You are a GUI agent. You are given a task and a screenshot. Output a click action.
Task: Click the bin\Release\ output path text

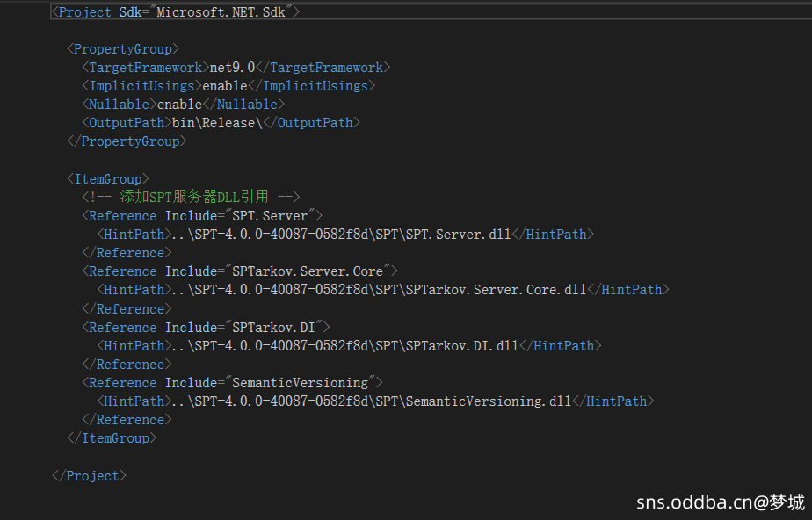tap(216, 123)
